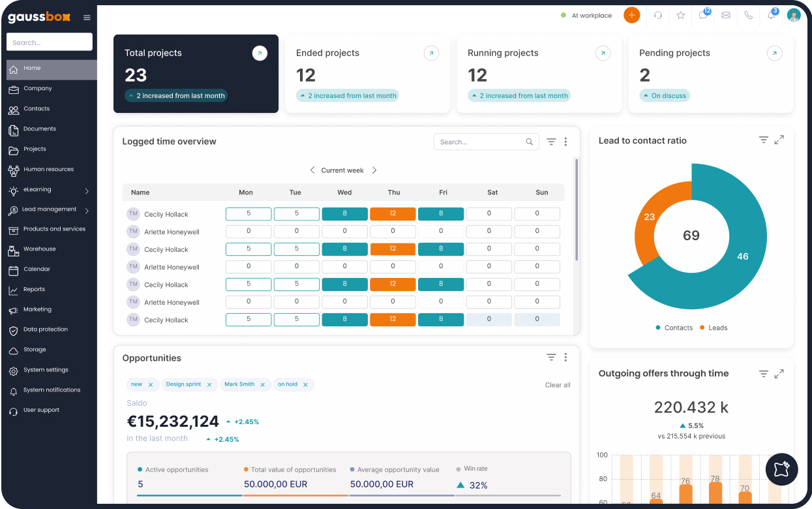812x509 pixels.
Task: Click the orange plus add button
Action: click(x=631, y=16)
